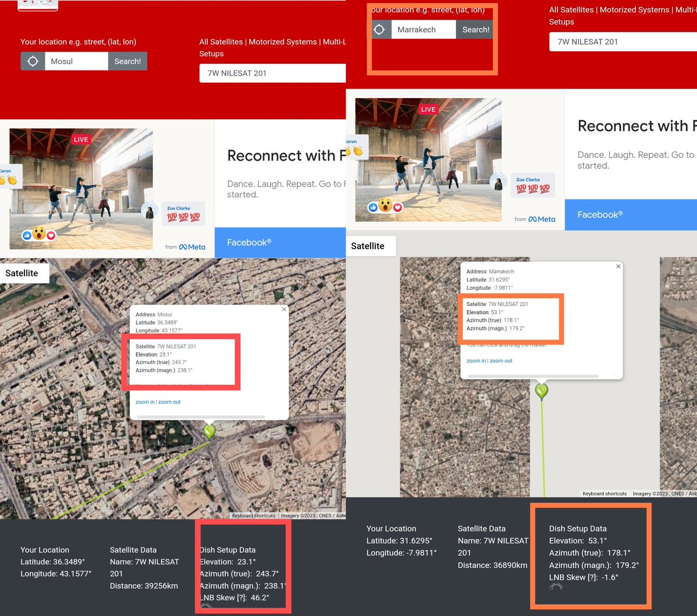
Task: Click the horizontal scrollbar in Mosul popup
Action: (200, 416)
